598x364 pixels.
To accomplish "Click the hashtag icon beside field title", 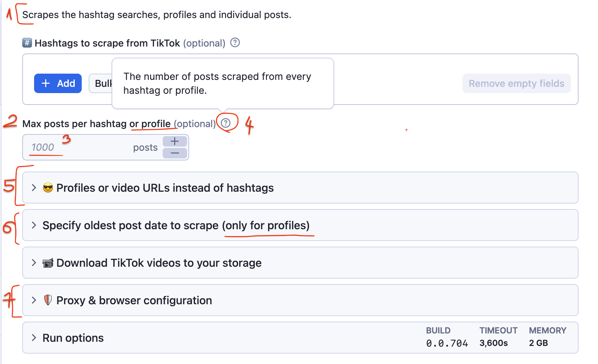I will (27, 43).
